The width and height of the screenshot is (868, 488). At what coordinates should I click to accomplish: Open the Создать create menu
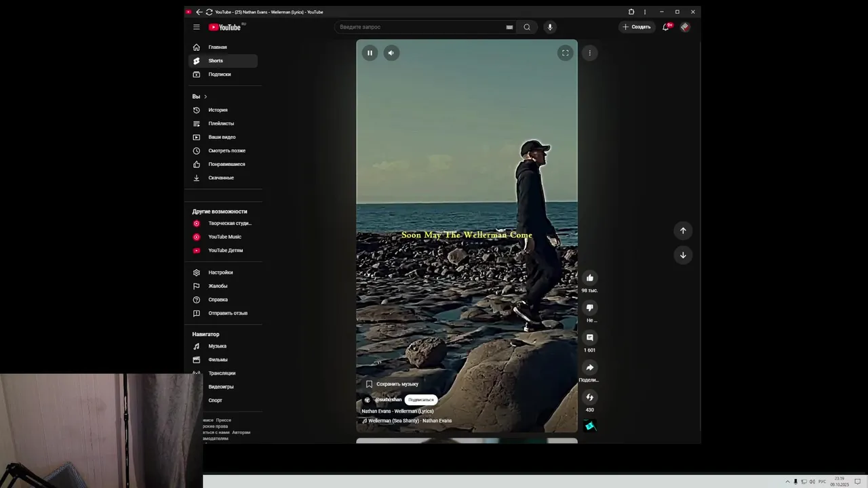(x=637, y=27)
